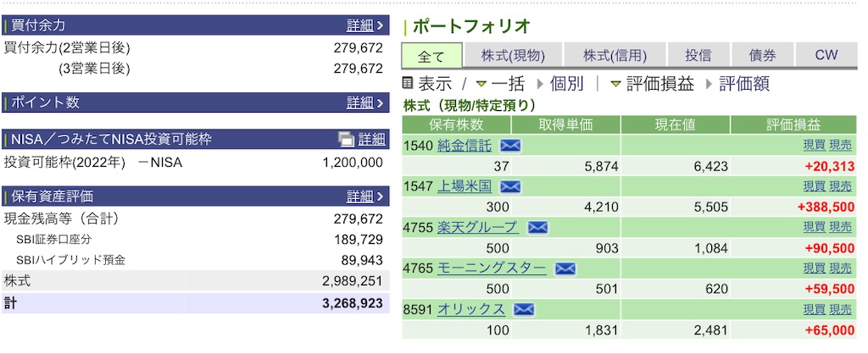
Task: Open the mail icon for 楽天グループ
Action: pos(537,228)
